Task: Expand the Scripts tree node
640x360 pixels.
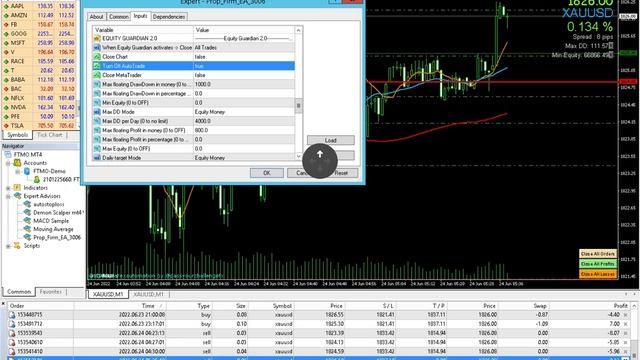Action: coord(8,246)
